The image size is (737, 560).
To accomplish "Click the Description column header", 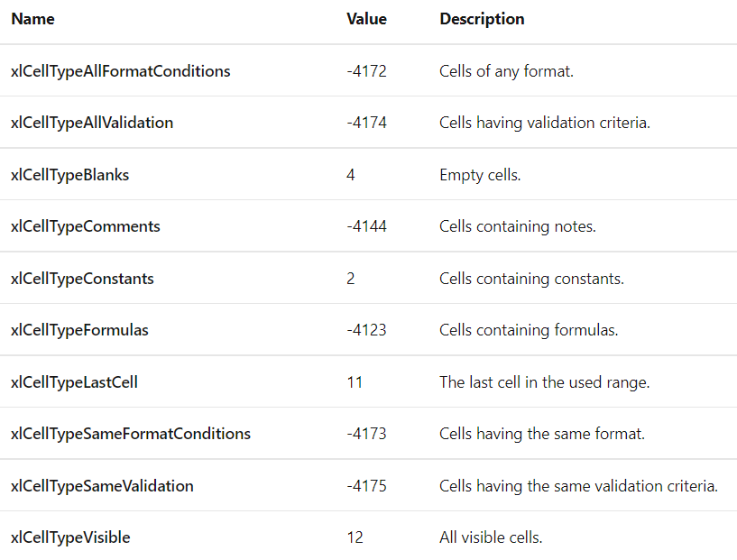I will pyautogui.click(x=482, y=19).
